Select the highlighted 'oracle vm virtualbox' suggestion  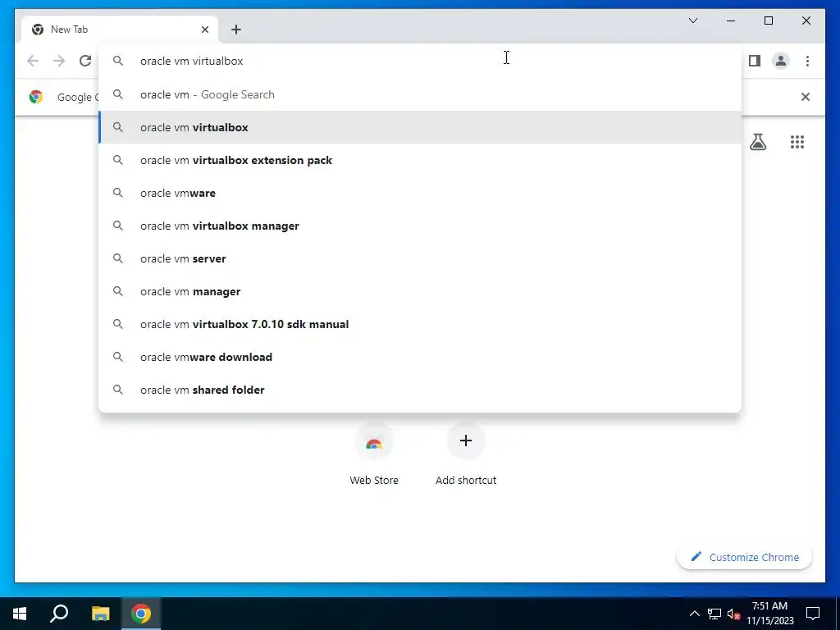pyautogui.click(x=420, y=127)
